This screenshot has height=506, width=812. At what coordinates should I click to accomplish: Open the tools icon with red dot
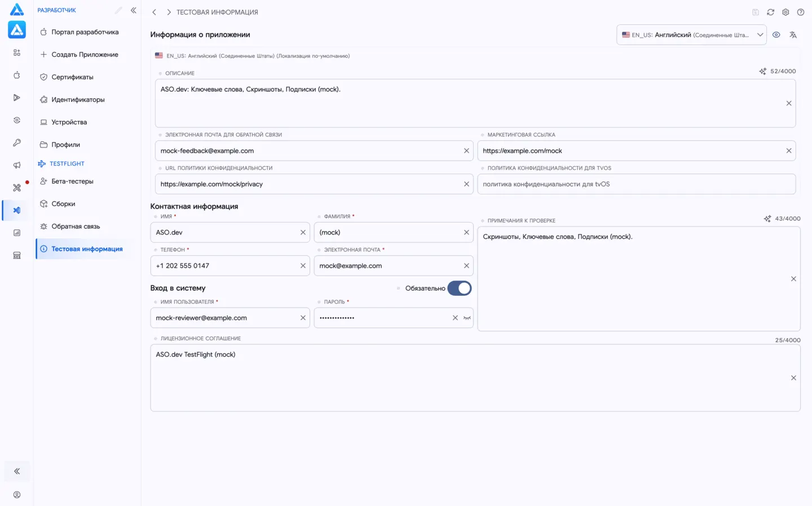17,188
